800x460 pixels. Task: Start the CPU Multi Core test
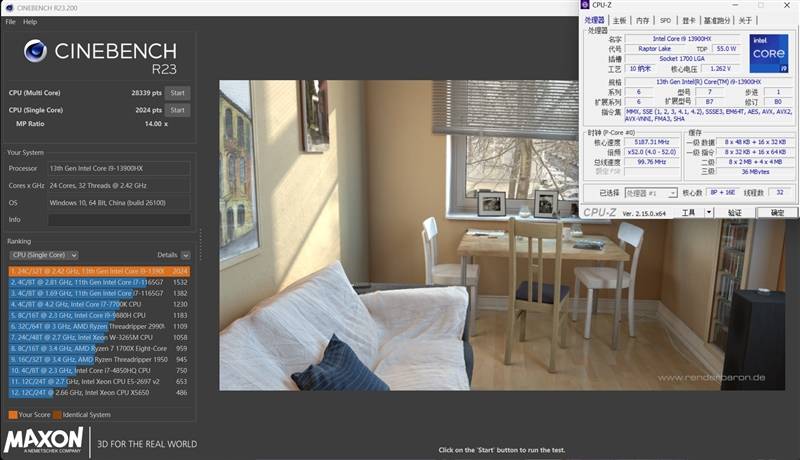pyautogui.click(x=178, y=93)
